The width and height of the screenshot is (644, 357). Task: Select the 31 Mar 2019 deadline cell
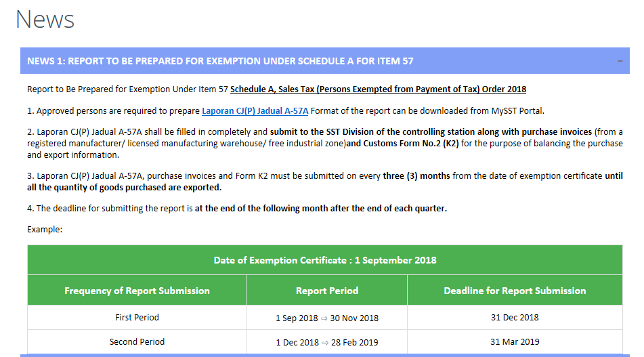[x=515, y=342]
